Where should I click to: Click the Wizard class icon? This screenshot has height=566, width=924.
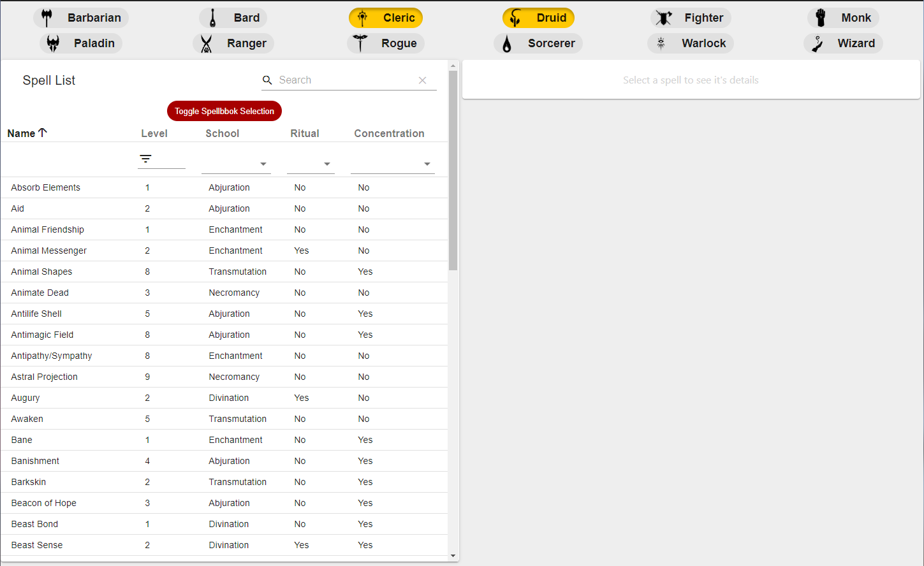coord(817,43)
